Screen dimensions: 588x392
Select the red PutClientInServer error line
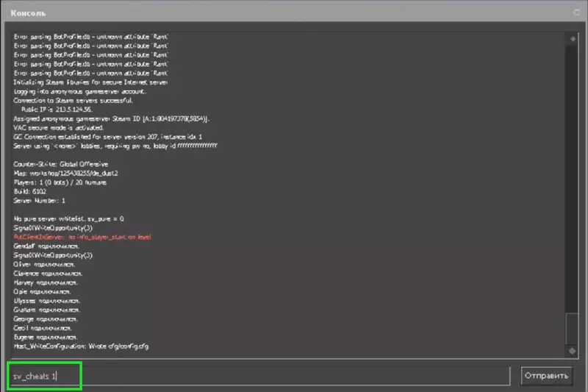coord(82,237)
